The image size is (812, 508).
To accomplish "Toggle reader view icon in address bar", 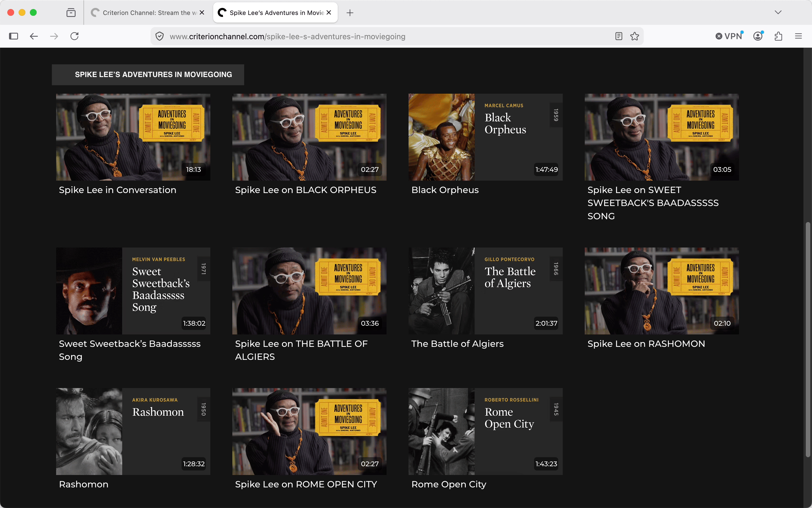I will pyautogui.click(x=619, y=36).
